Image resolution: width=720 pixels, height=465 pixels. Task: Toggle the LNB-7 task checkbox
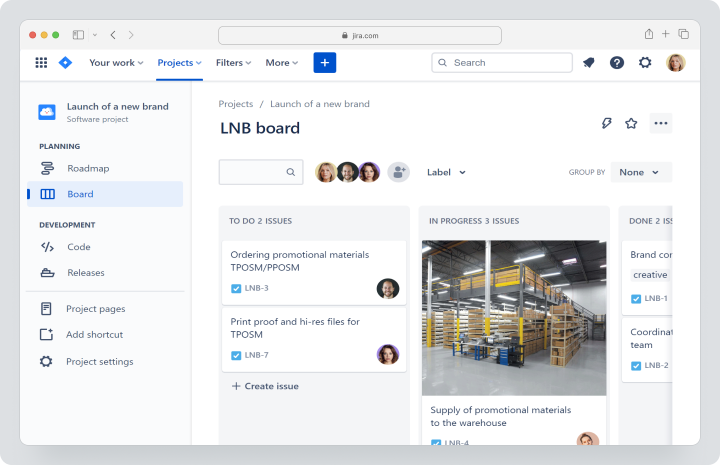236,355
